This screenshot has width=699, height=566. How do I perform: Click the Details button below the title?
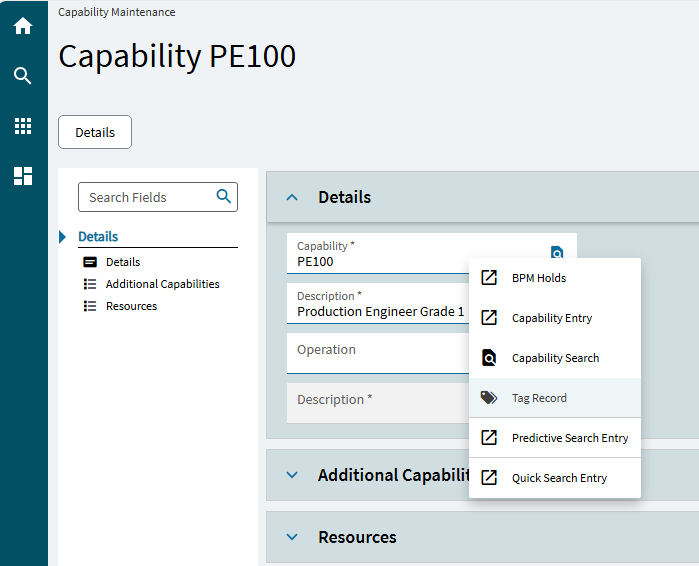click(95, 132)
